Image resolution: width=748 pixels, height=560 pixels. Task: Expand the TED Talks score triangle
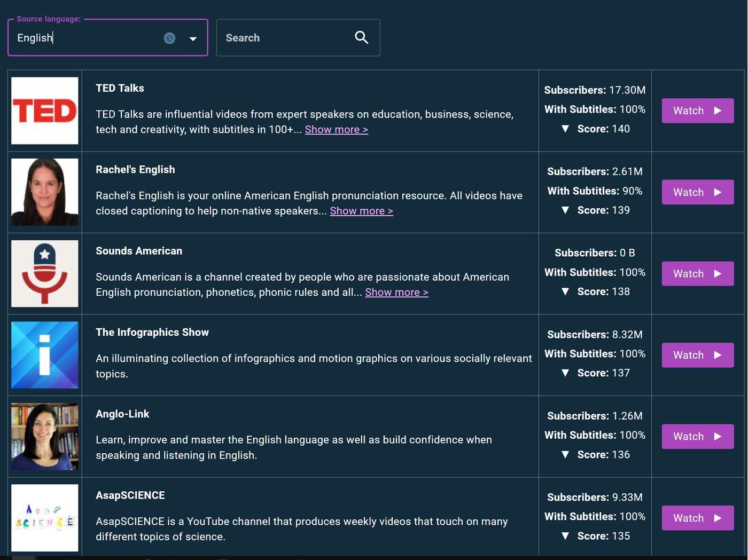[x=565, y=129]
